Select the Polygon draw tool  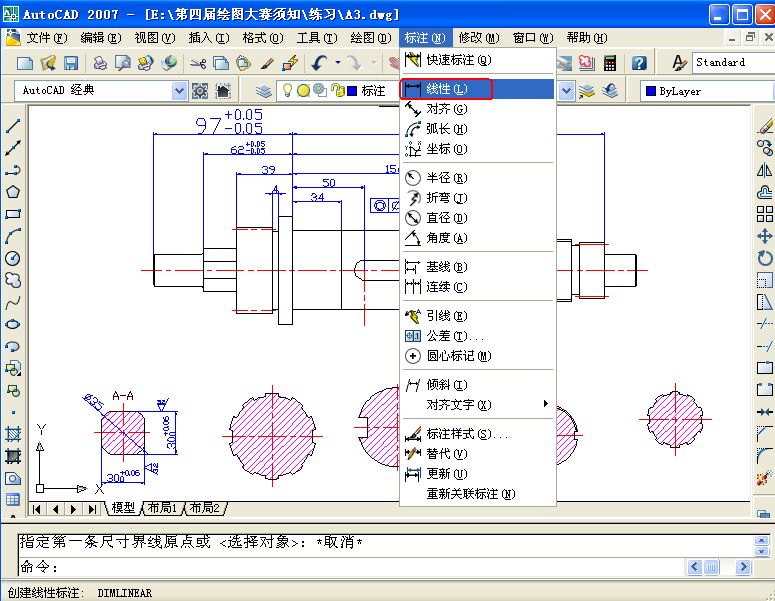pos(13,192)
